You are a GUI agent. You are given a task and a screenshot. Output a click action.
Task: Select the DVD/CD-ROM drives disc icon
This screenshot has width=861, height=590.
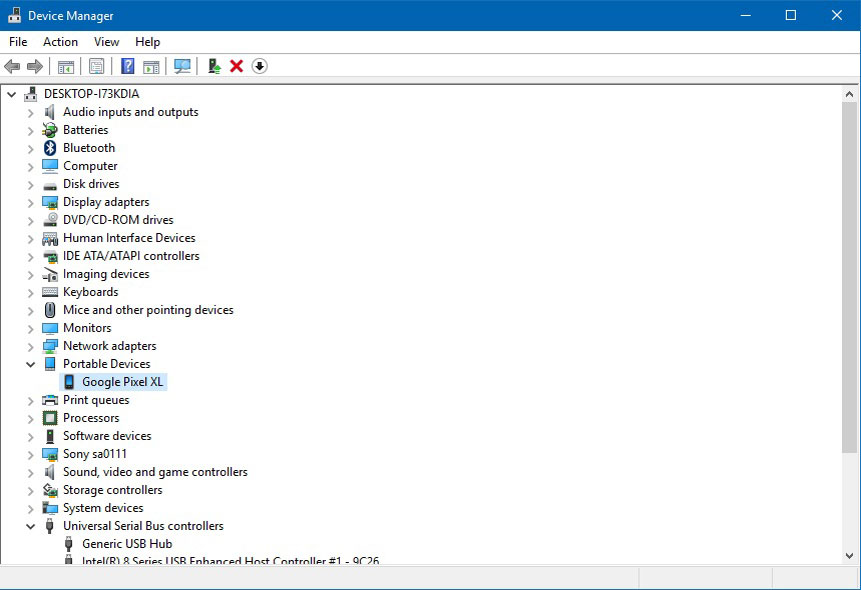50,220
